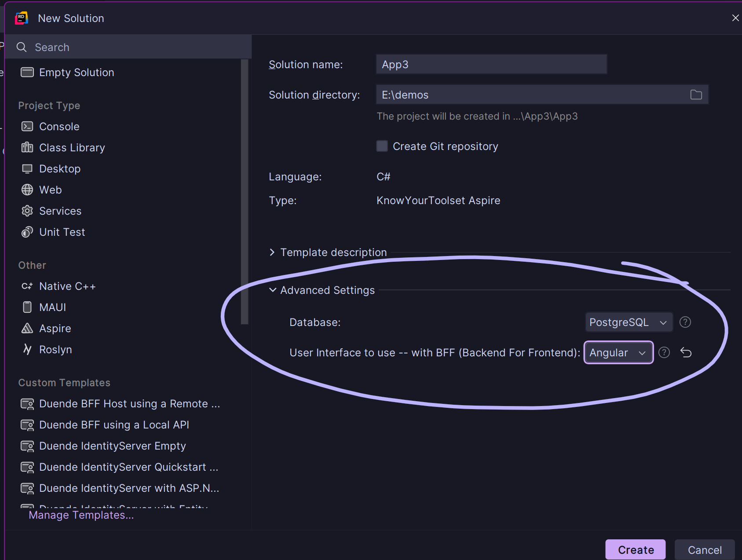This screenshot has width=742, height=560.
Task: Click the Web globe icon
Action: [x=27, y=190]
